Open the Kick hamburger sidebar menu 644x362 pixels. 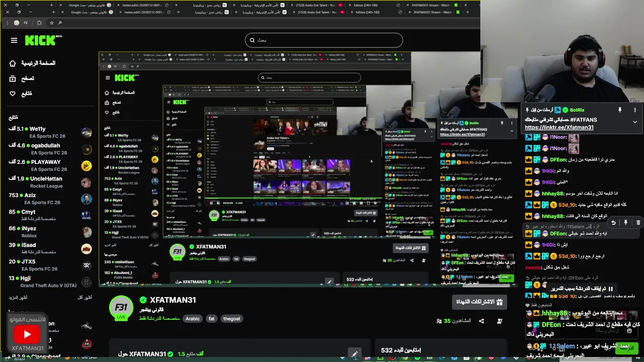(x=14, y=40)
